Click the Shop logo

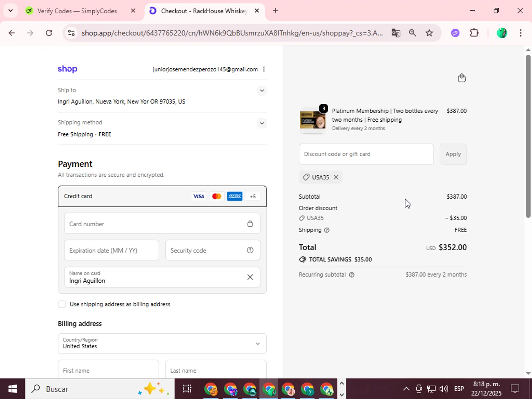click(x=67, y=69)
